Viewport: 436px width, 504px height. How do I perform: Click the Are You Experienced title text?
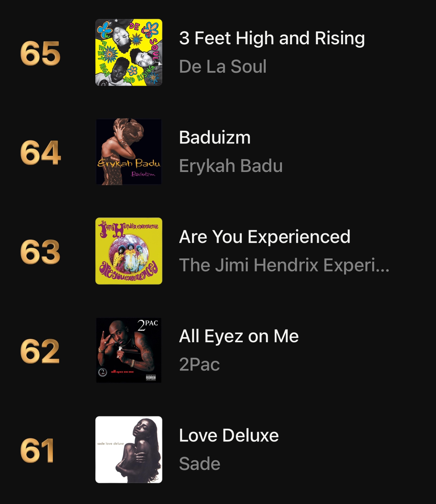pos(264,237)
